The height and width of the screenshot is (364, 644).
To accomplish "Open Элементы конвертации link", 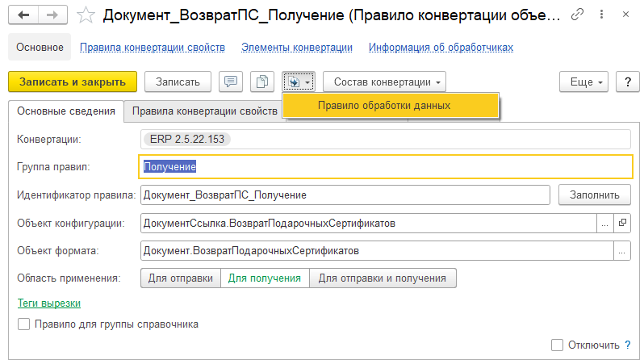I will (x=297, y=48).
